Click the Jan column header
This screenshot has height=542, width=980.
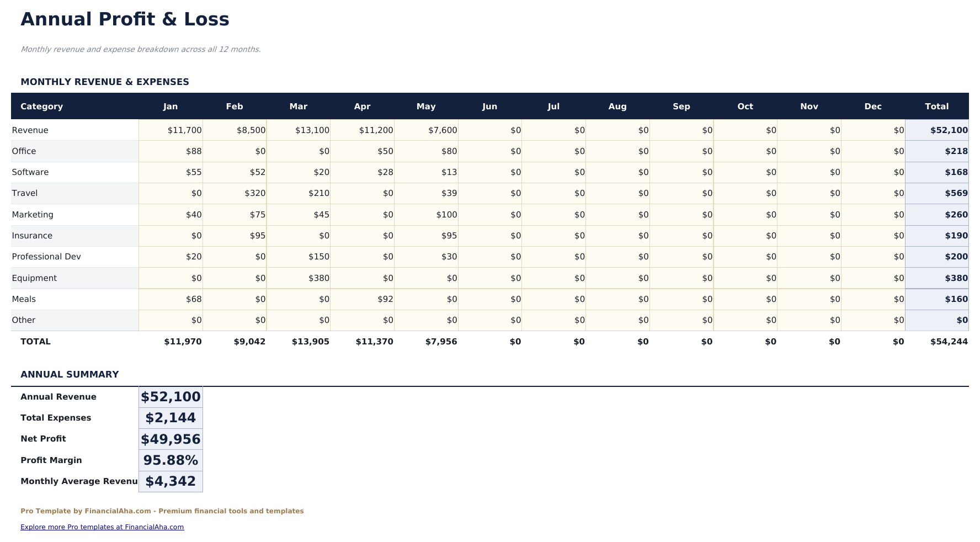pos(171,106)
